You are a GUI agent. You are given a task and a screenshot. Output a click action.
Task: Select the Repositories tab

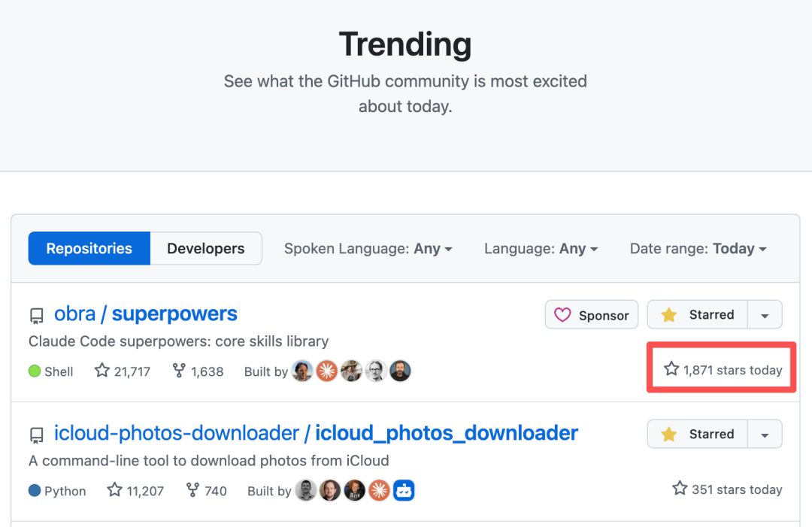click(89, 248)
